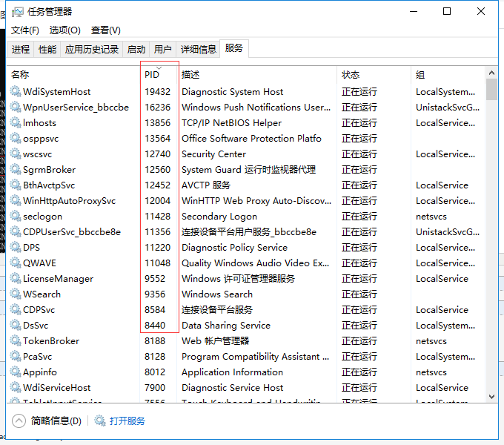Viewport: 504px width, 445px height.
Task: Sort services by the 状态 column header
Action: point(374,75)
